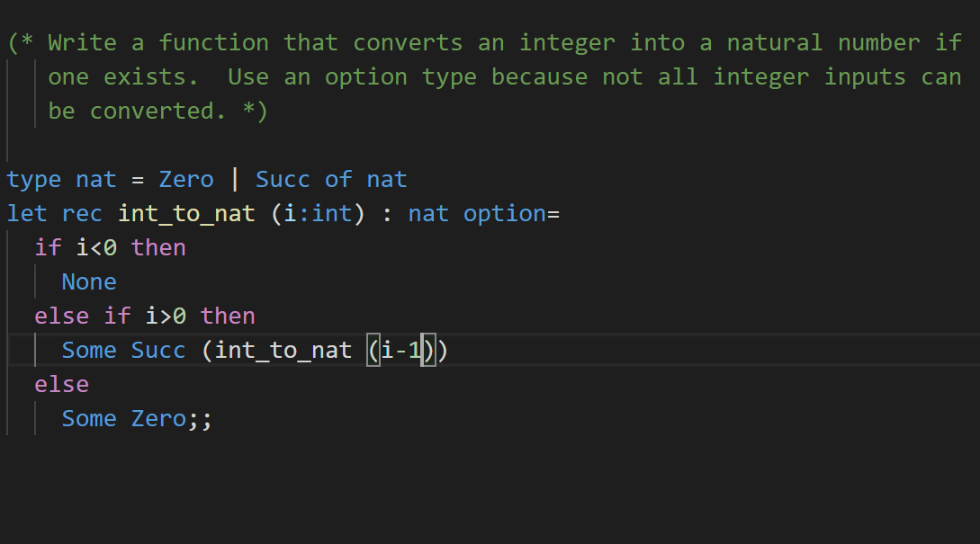The height and width of the screenshot is (544, 980).
Task: Click the condition i<0 after if
Action: (x=95, y=247)
